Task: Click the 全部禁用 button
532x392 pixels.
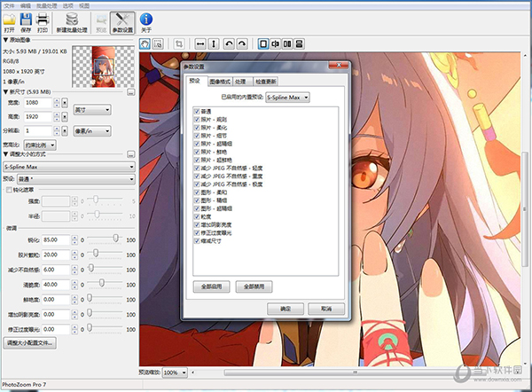Action: point(254,286)
